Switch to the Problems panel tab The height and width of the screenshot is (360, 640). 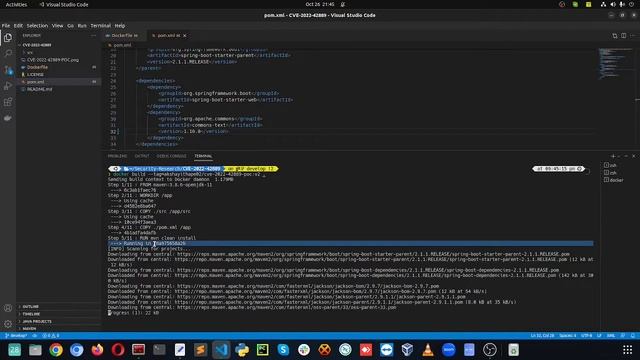click(x=117, y=156)
